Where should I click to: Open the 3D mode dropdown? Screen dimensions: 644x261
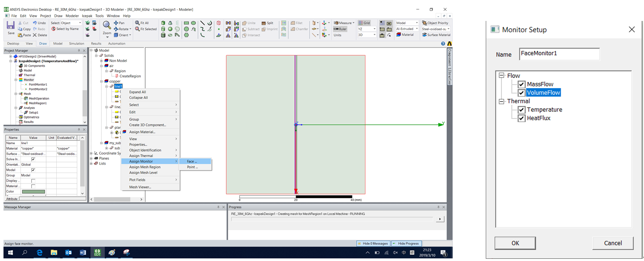click(x=375, y=35)
